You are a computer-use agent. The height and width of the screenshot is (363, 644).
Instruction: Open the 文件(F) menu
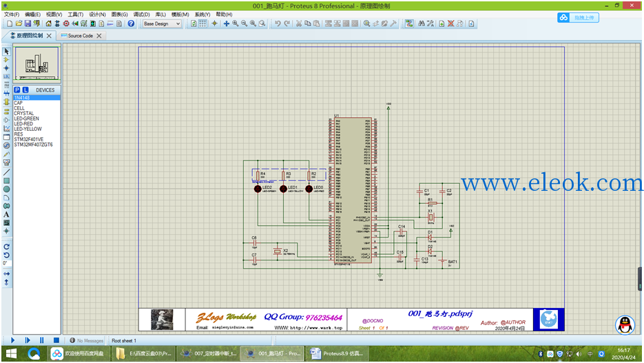click(12, 14)
